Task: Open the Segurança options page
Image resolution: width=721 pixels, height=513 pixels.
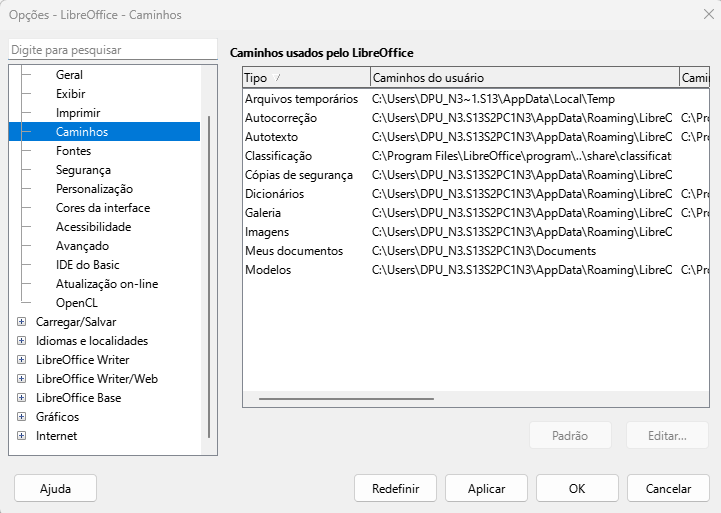Action: pyautogui.click(x=83, y=170)
